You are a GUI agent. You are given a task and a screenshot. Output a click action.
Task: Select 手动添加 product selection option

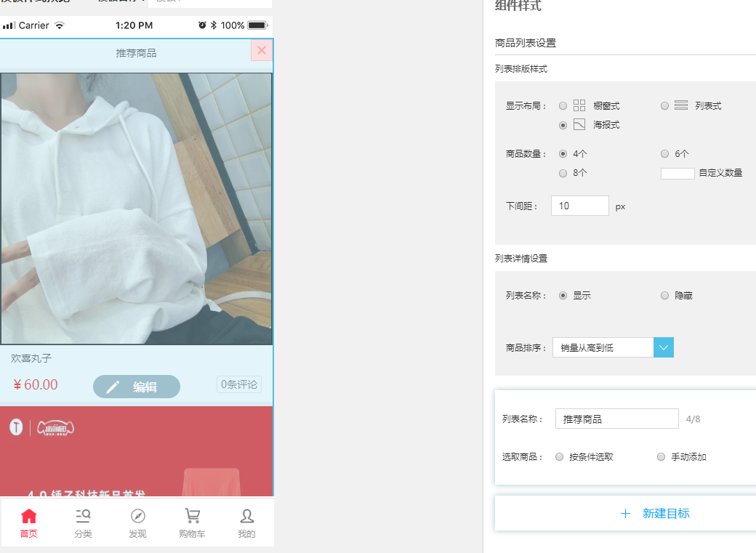pyautogui.click(x=661, y=457)
